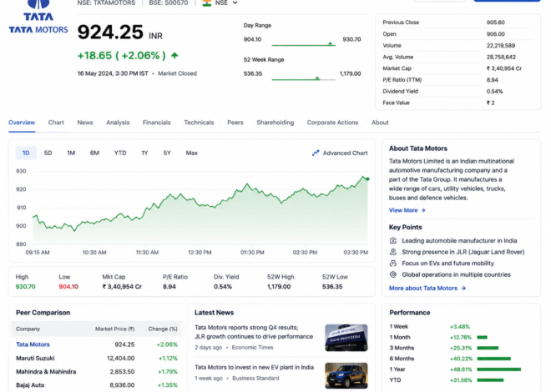This screenshot has width=551, height=392.
Task: Open the About tab
Action: [380, 123]
